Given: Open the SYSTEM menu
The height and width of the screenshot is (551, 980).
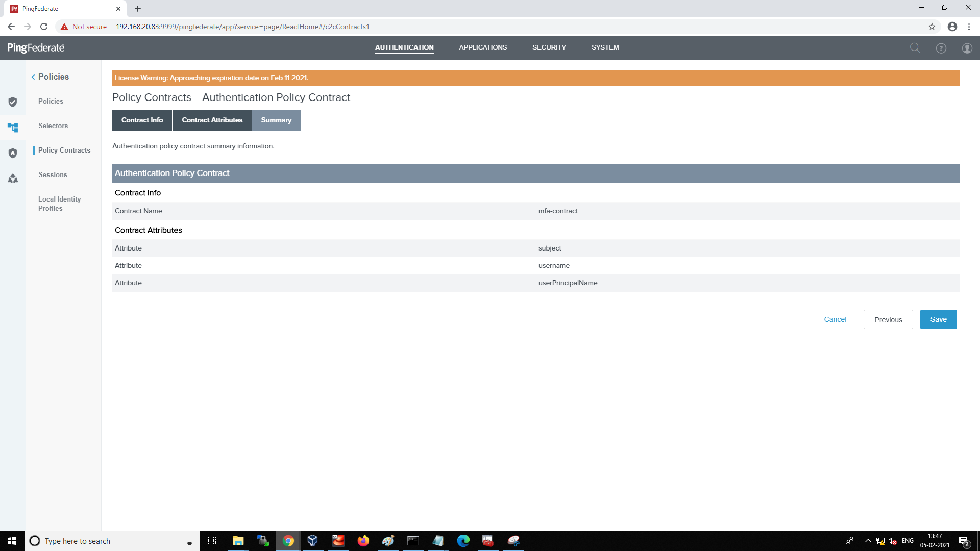Looking at the screenshot, I should click(x=605, y=47).
